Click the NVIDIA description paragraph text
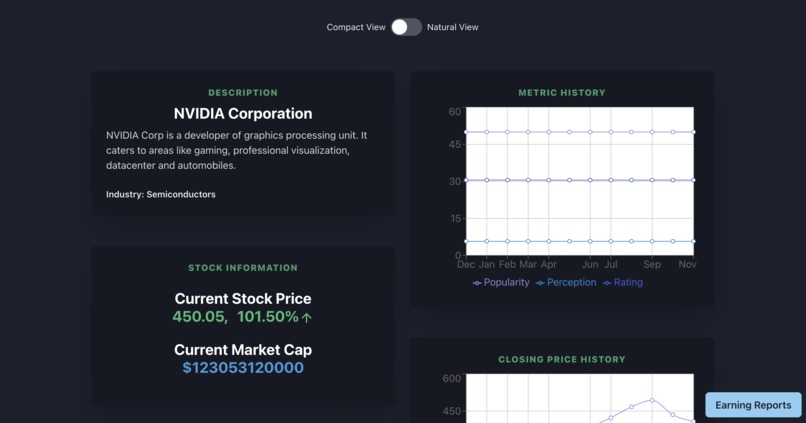Screen dimensions: 806x423 pos(236,151)
